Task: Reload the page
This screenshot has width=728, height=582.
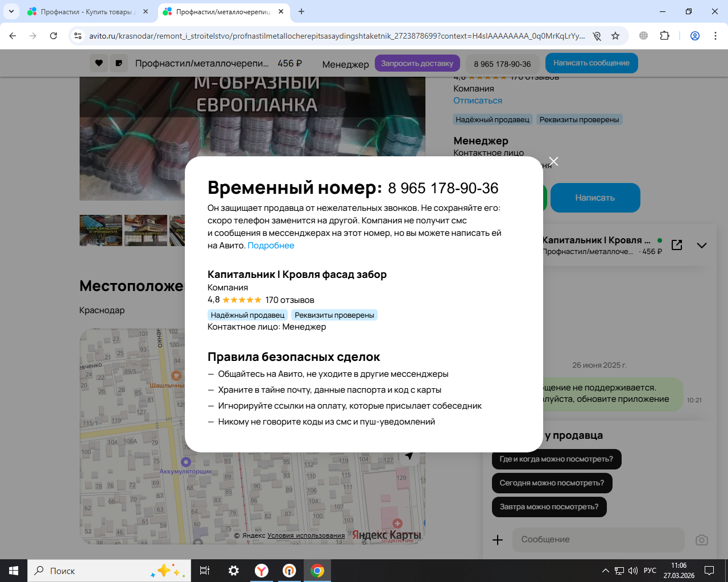Action: pos(53,36)
